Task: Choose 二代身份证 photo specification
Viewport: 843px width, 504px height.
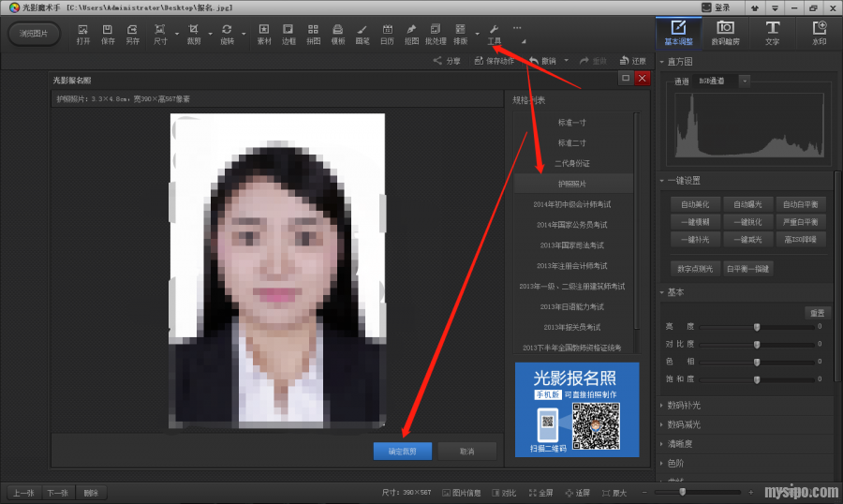Action: [x=571, y=163]
